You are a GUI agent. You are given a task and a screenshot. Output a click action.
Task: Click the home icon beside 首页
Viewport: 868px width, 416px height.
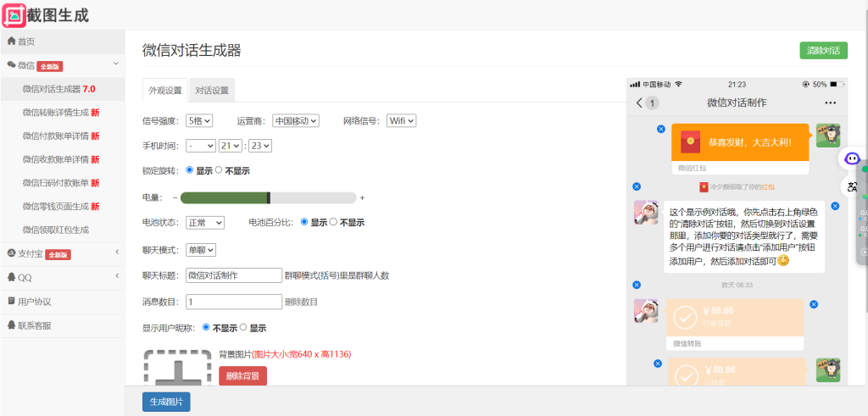click(x=11, y=42)
